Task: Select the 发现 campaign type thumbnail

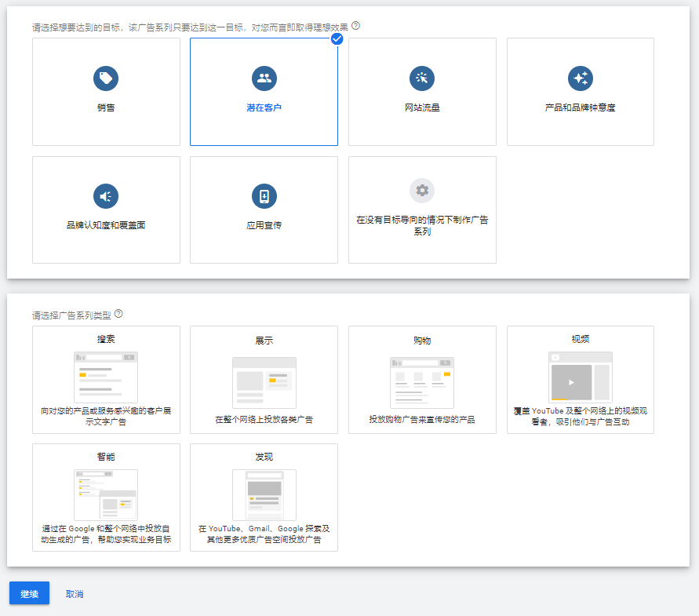Action: click(x=264, y=495)
